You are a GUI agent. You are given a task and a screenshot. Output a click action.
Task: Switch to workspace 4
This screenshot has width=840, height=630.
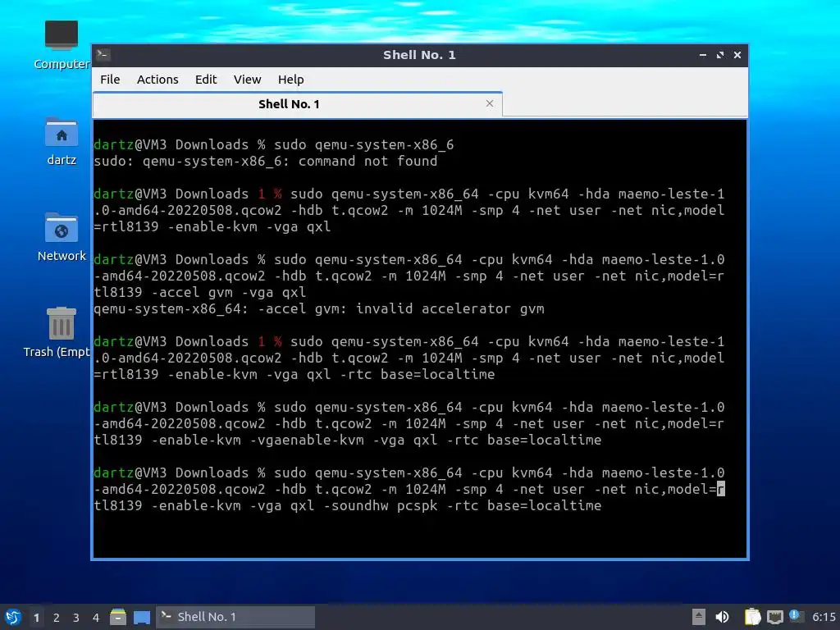click(x=96, y=618)
